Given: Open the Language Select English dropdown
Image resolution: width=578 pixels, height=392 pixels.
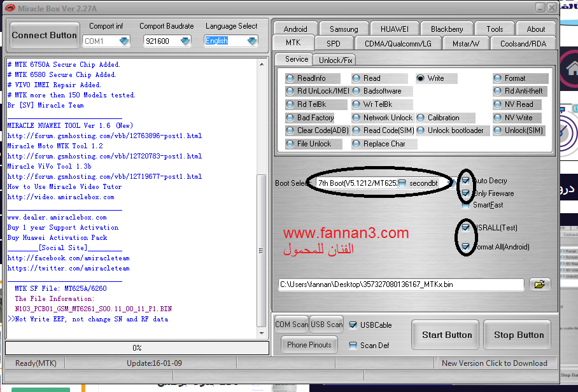Looking at the screenshot, I should coord(252,41).
